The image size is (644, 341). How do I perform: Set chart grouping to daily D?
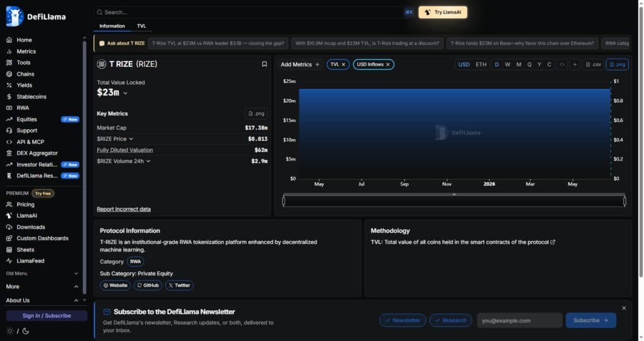pyautogui.click(x=497, y=65)
